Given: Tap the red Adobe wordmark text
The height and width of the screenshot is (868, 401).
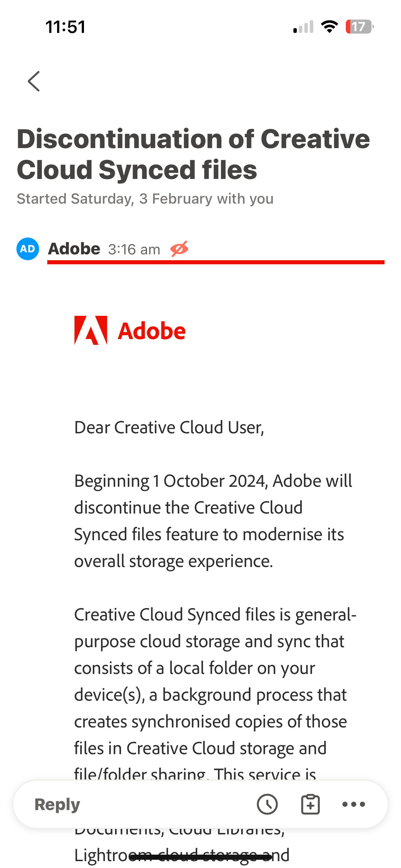Looking at the screenshot, I should [151, 331].
